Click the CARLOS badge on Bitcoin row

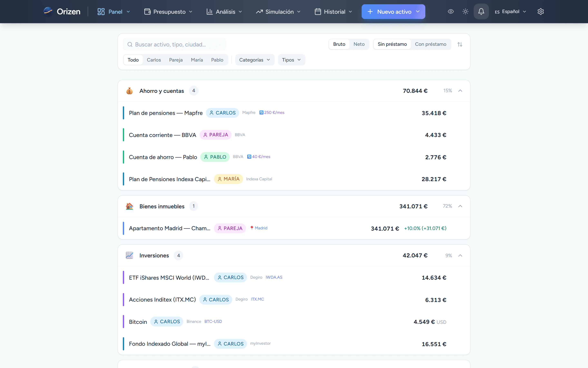167,322
